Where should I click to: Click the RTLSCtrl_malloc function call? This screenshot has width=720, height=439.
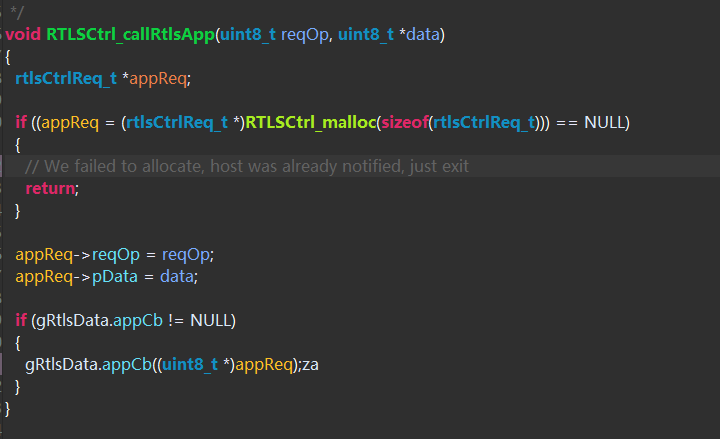307,122
